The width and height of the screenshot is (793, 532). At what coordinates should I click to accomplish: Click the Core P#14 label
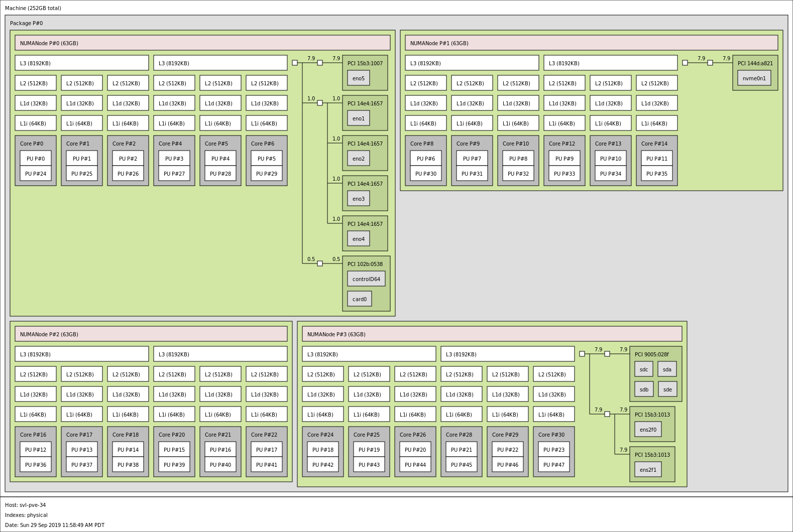pos(654,144)
